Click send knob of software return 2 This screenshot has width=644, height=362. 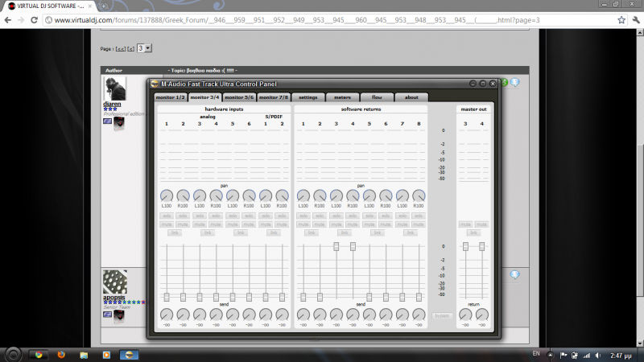pyautogui.click(x=320, y=315)
